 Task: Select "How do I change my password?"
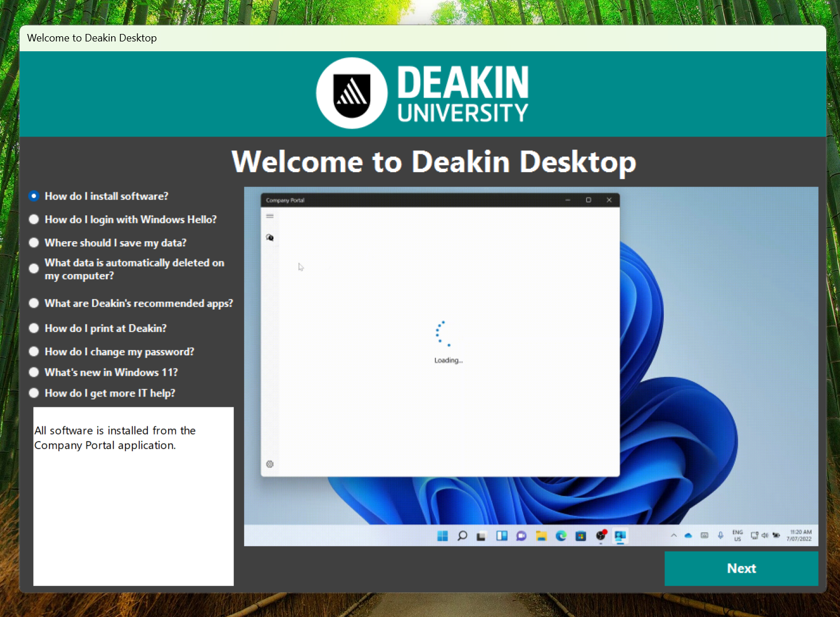(34, 352)
